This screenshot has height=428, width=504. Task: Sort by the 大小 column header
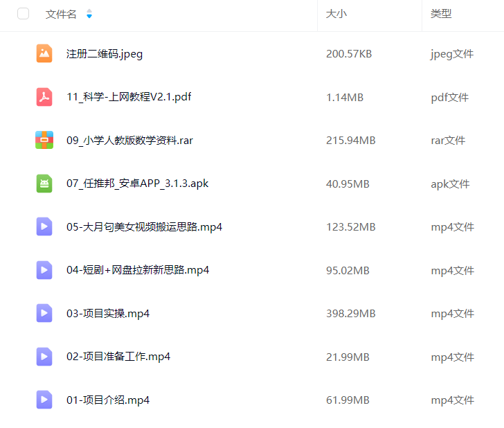[336, 15]
